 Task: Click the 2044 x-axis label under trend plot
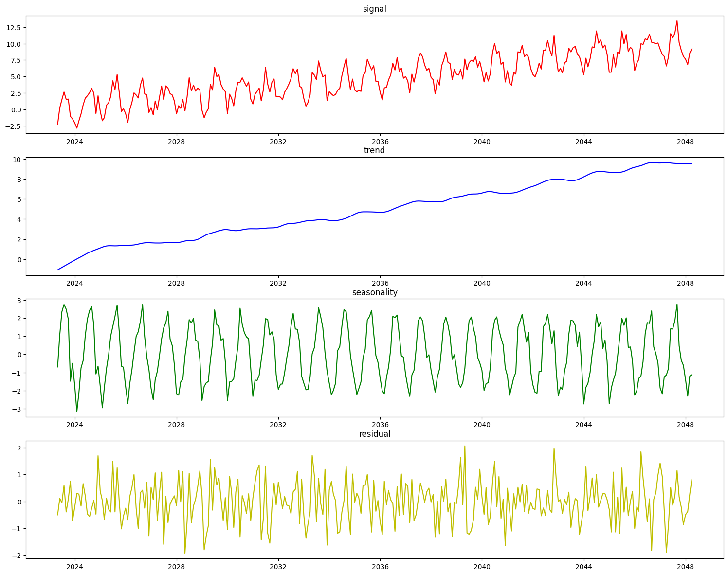[x=583, y=283]
